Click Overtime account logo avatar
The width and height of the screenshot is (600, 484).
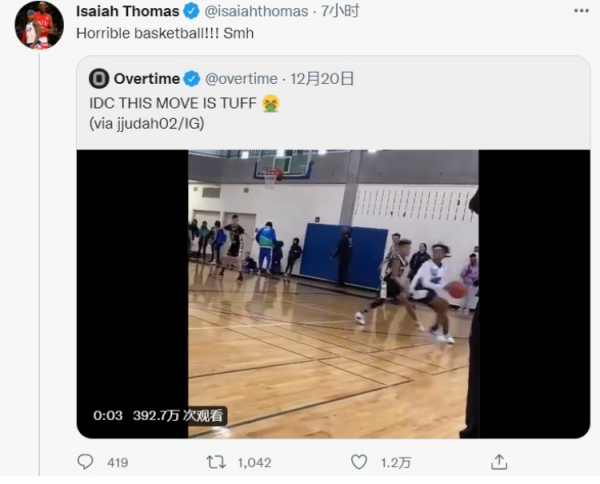(98, 78)
